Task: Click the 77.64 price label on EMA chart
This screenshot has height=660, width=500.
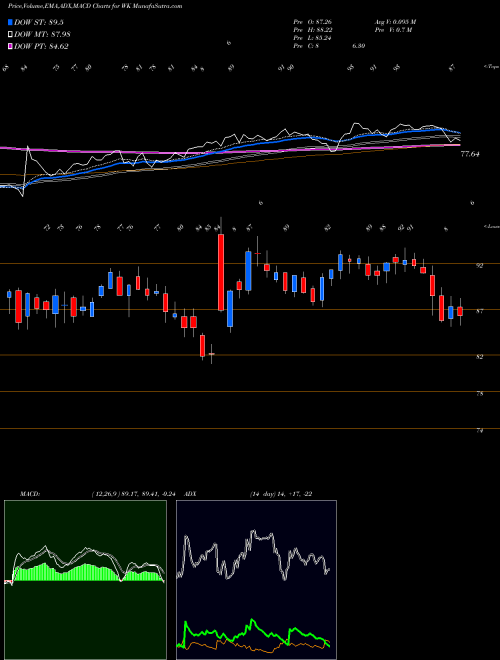Action: (470, 154)
